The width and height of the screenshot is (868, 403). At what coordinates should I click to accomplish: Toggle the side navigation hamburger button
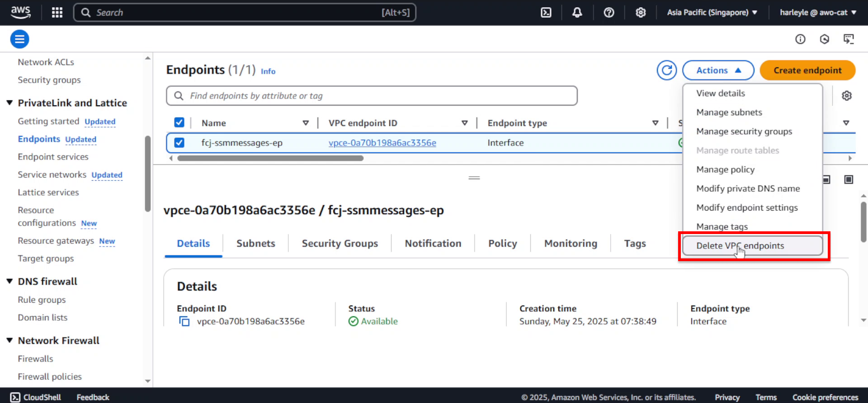point(19,39)
